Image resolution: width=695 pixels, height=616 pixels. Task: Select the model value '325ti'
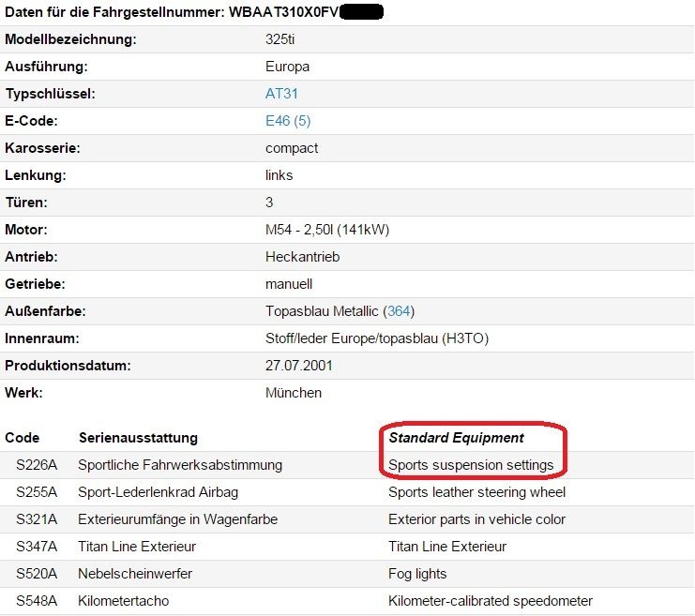pos(280,39)
